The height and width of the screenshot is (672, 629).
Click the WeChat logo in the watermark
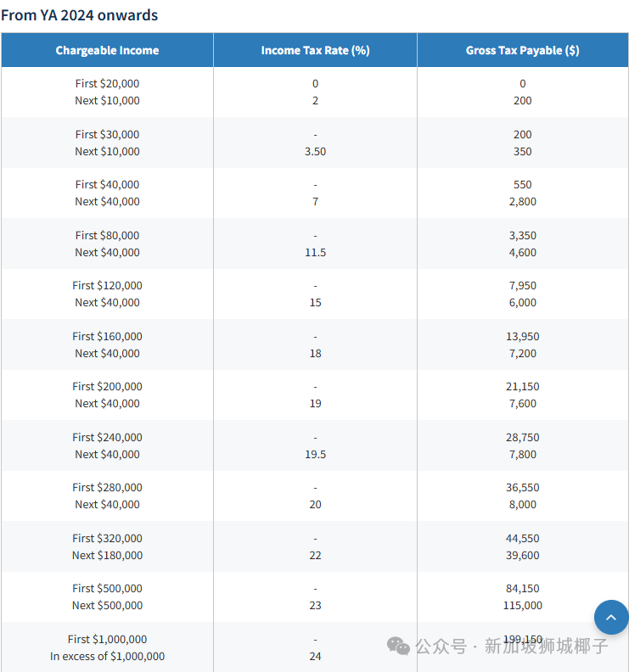tap(398, 647)
